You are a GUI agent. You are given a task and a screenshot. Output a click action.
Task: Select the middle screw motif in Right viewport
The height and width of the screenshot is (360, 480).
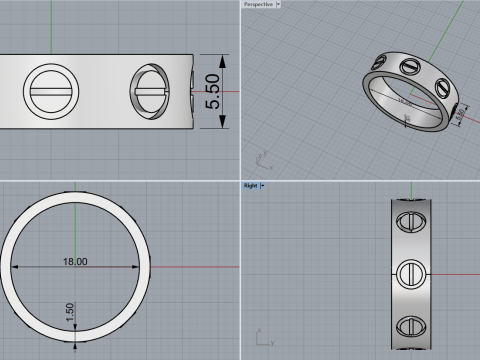411,274
